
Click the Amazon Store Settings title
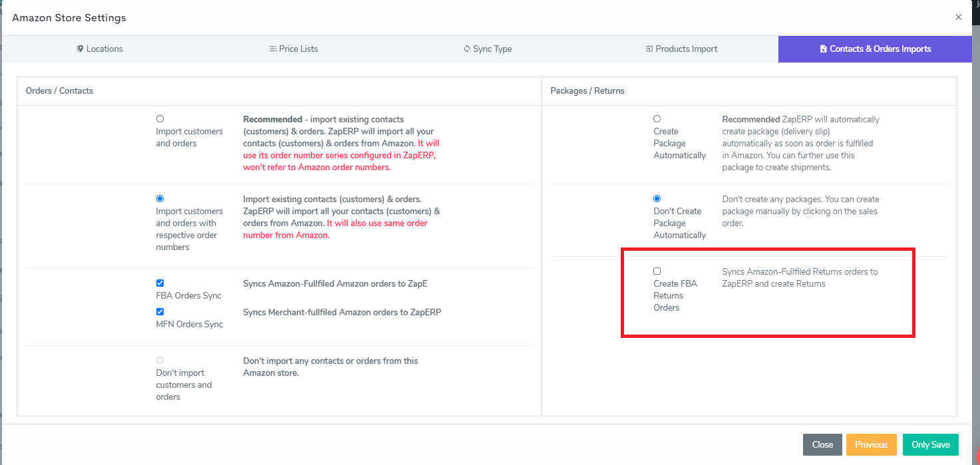[69, 18]
